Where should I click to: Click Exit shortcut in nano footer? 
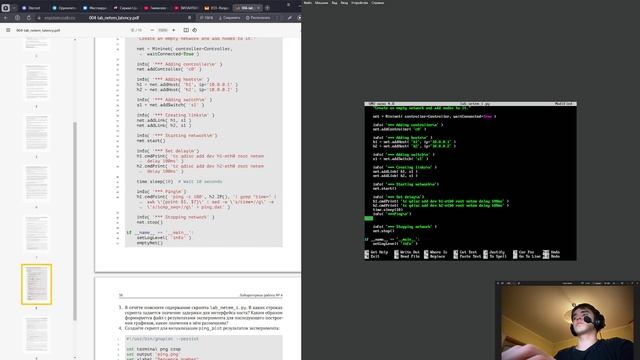coord(372,256)
